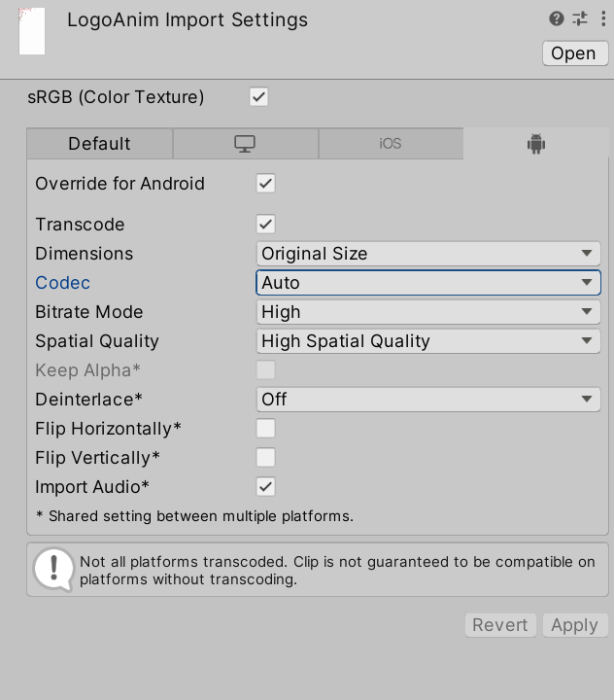Image resolution: width=614 pixels, height=700 pixels.
Task: Select the LogoAnim asset thumbnail
Action: pos(32,31)
